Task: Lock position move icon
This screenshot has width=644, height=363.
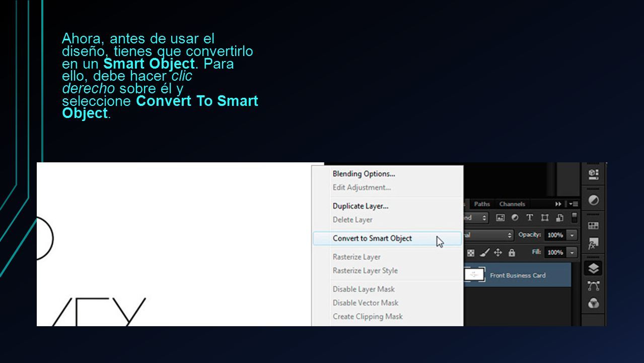Action: coord(498,253)
